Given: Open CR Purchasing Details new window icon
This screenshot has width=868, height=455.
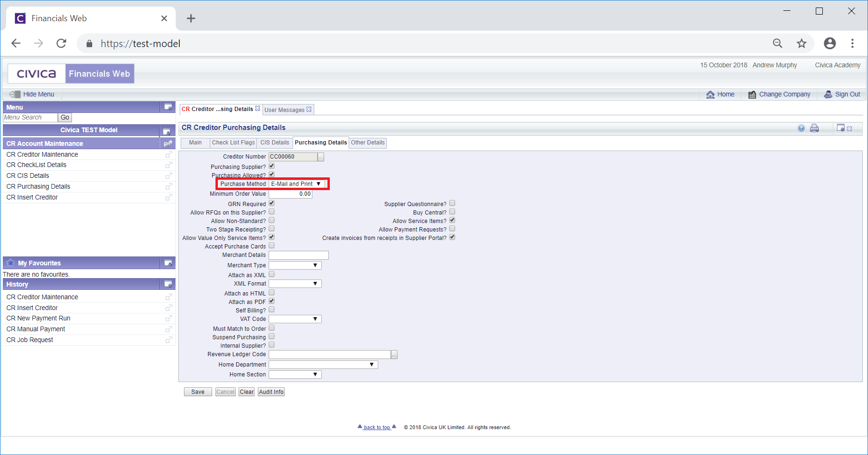Looking at the screenshot, I should (x=168, y=186).
